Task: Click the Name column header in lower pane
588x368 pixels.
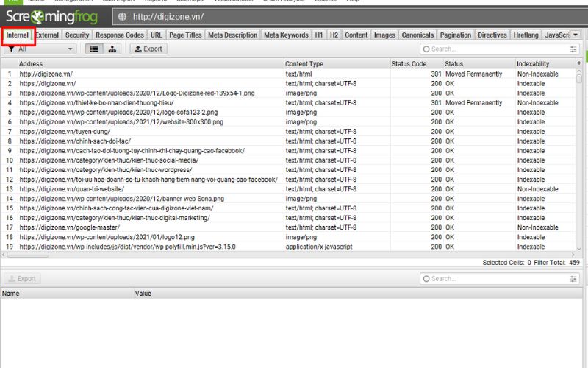Action: coord(67,293)
